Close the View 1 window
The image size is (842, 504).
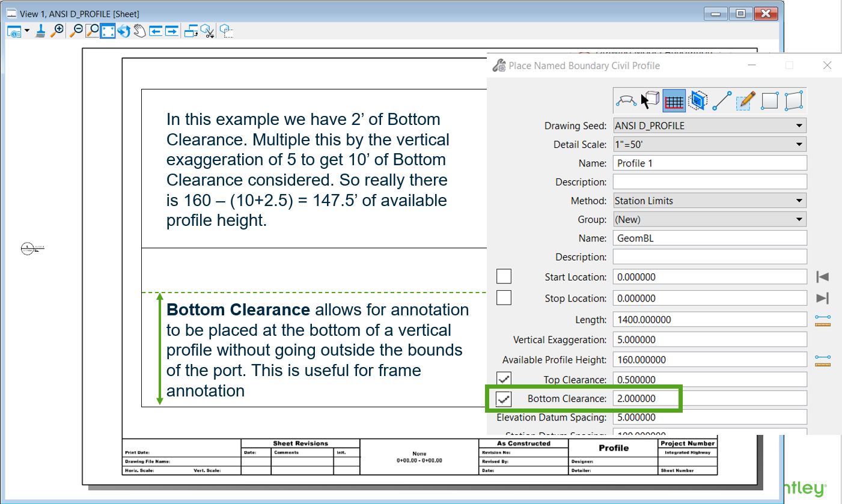(766, 13)
